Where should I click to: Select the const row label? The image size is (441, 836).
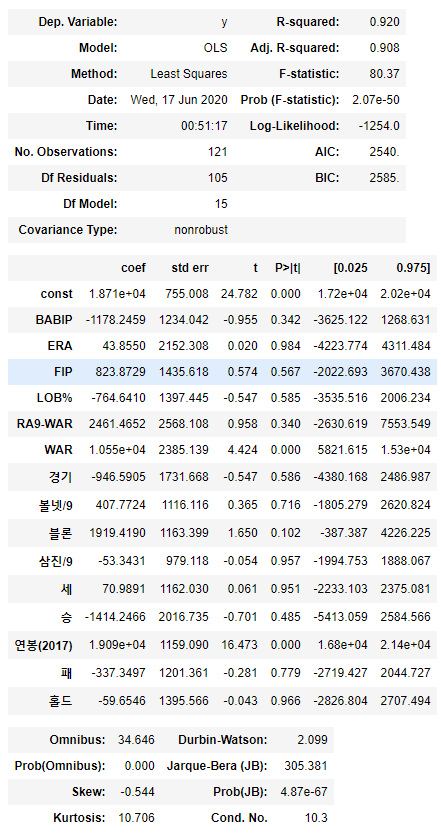point(57,294)
